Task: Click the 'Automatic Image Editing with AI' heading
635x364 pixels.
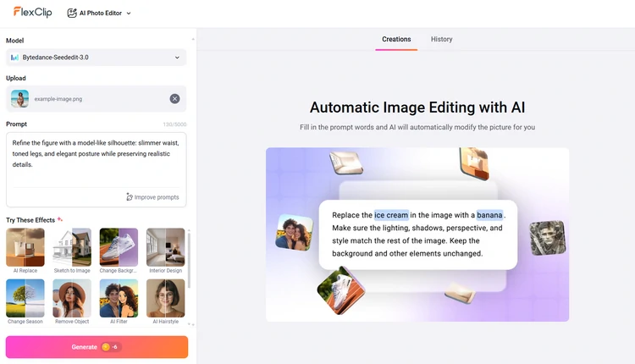Action: pos(417,108)
